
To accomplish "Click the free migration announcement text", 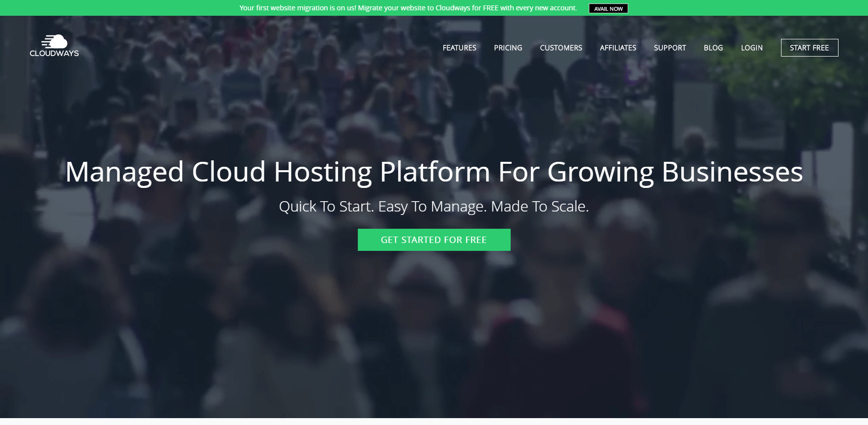I will click(x=408, y=8).
